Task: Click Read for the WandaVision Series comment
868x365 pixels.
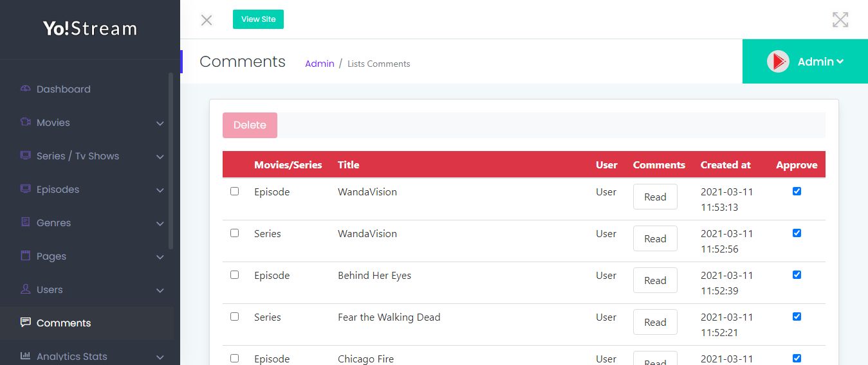Action: [655, 238]
